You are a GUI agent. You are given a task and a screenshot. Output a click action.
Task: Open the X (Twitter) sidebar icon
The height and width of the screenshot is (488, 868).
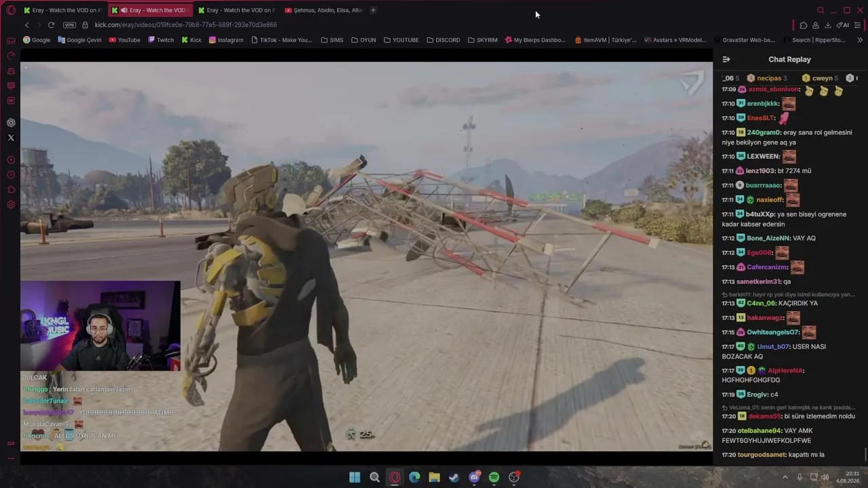tap(11, 138)
